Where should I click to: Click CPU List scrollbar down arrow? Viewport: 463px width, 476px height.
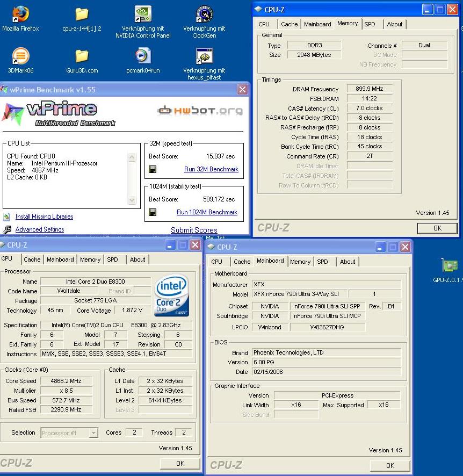[x=132, y=200]
